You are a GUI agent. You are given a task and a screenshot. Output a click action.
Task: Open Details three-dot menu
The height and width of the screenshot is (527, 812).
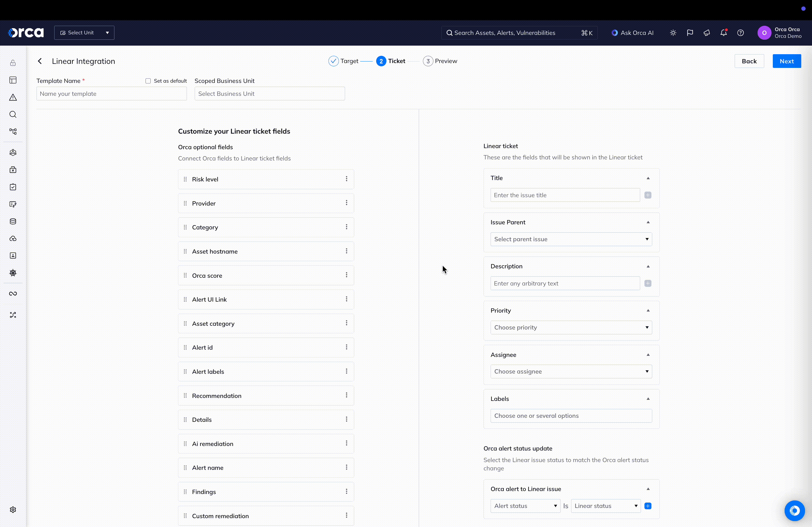pos(347,419)
